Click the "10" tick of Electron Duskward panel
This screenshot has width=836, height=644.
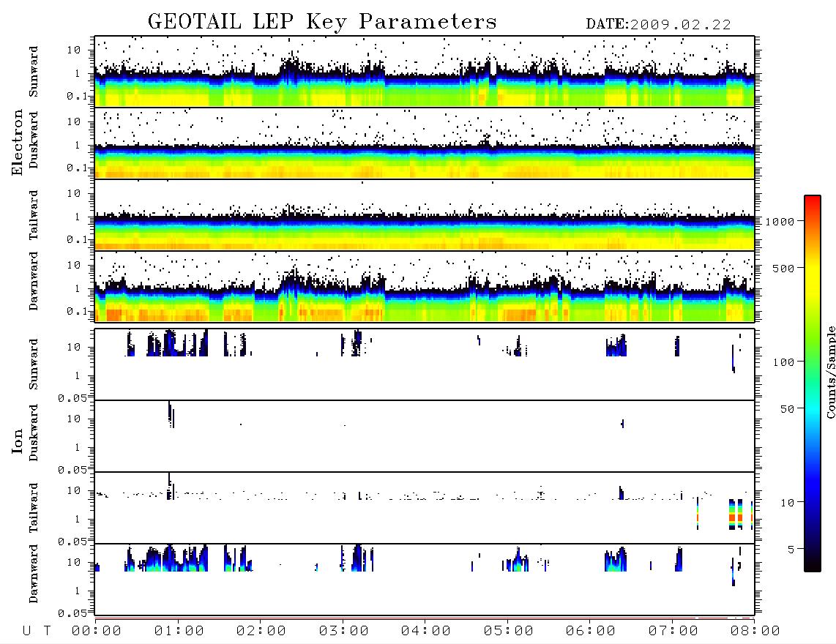pos(73,121)
